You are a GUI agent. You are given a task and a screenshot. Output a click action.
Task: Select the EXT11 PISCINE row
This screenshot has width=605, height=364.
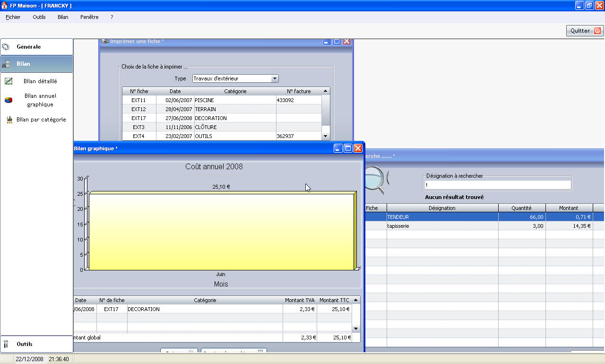point(222,100)
